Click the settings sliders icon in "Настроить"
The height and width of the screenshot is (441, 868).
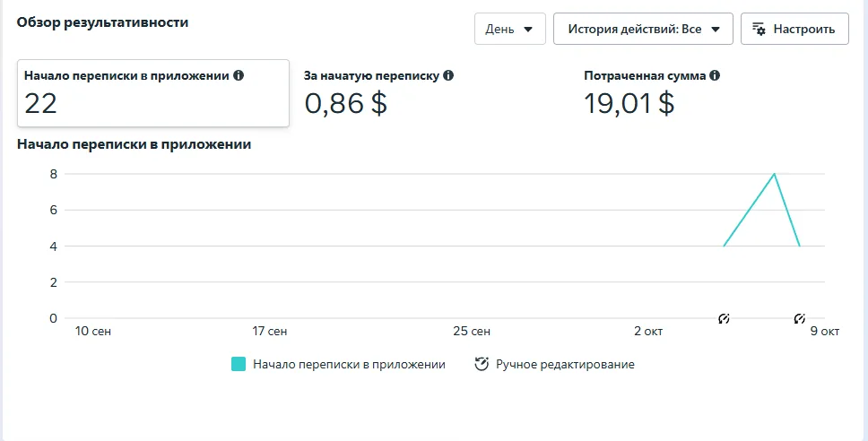(759, 30)
